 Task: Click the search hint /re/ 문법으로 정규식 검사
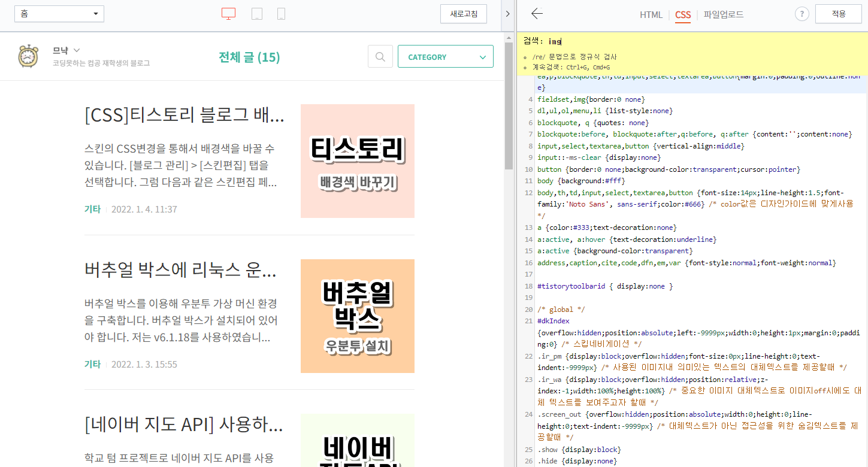pos(574,57)
